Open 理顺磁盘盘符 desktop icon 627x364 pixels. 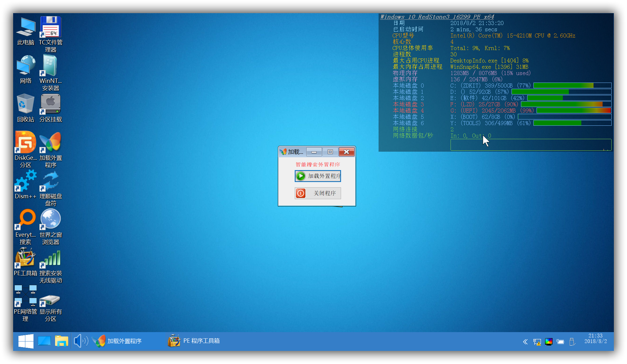coord(51,181)
